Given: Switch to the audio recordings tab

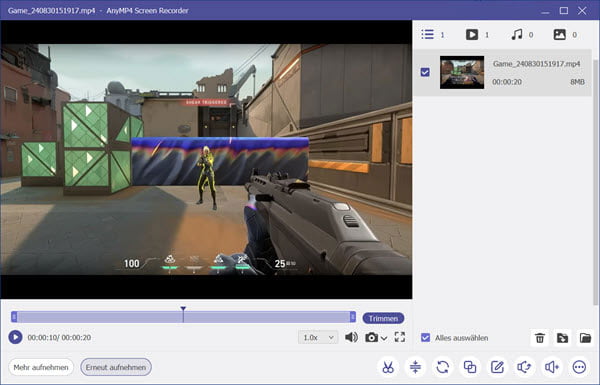Looking at the screenshot, I should click(517, 35).
